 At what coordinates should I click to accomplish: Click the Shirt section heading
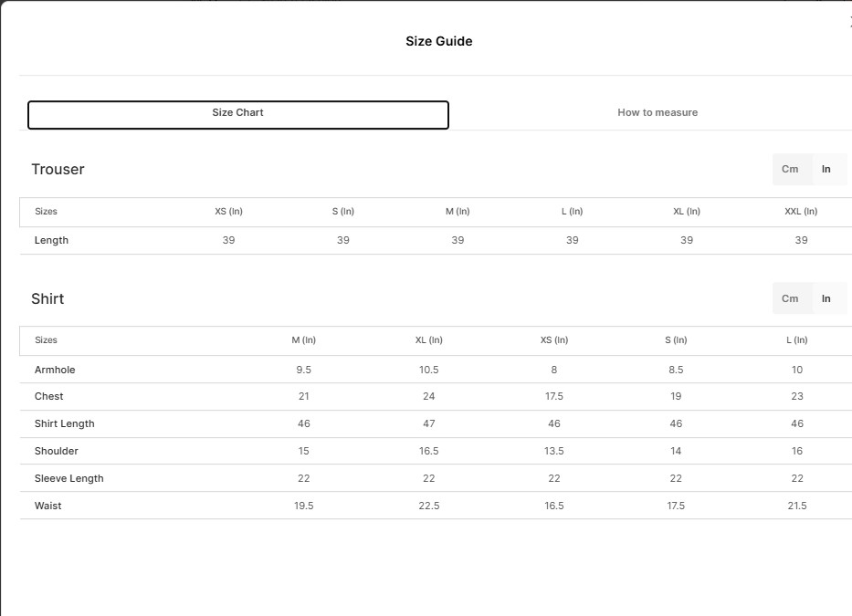(47, 299)
